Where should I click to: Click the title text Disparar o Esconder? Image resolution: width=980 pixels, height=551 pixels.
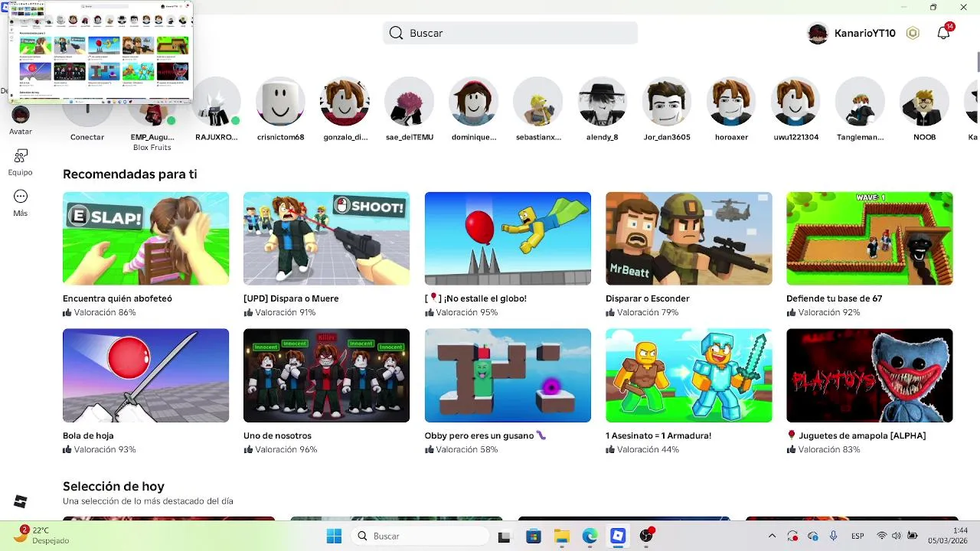648,298
